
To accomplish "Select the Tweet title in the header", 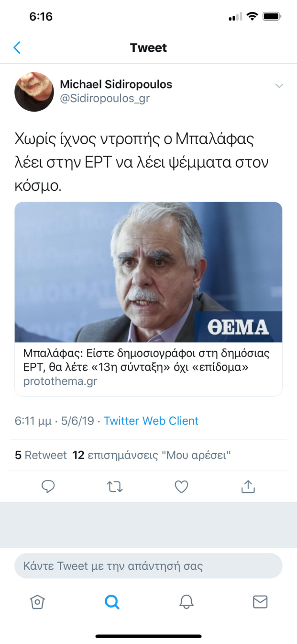I will tap(148, 47).
